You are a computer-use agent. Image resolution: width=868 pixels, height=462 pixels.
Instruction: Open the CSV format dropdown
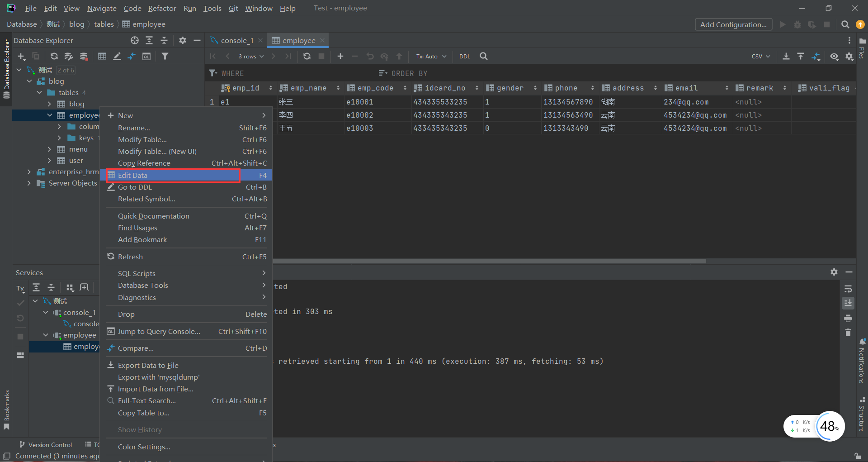[x=761, y=56]
